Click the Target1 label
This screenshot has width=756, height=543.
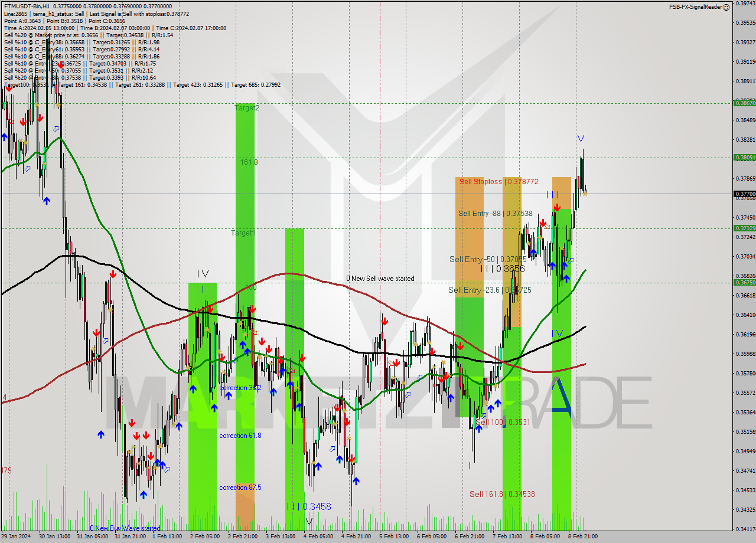[243, 233]
